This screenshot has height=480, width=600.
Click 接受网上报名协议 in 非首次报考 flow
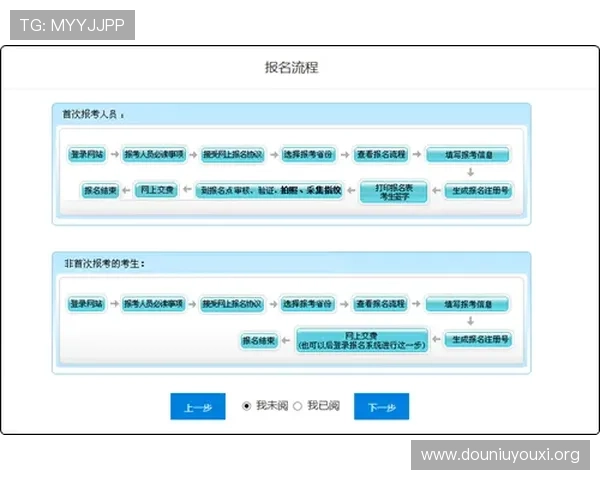click(232, 303)
